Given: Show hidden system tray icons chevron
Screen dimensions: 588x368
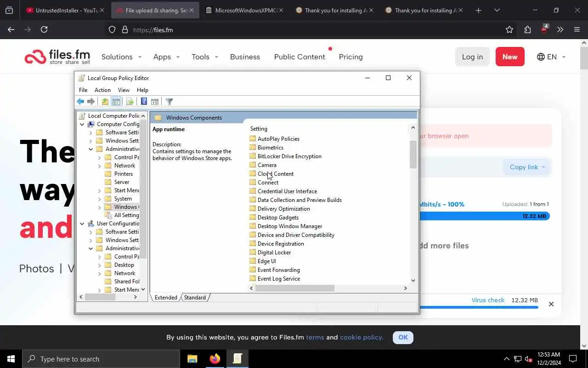Looking at the screenshot, I should pos(507,359).
